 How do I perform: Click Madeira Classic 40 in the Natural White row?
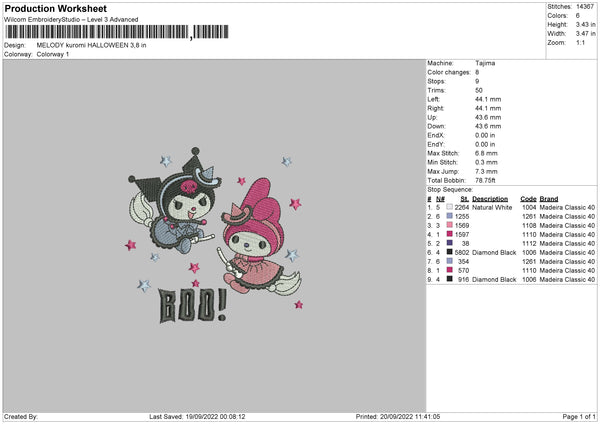[567, 207]
